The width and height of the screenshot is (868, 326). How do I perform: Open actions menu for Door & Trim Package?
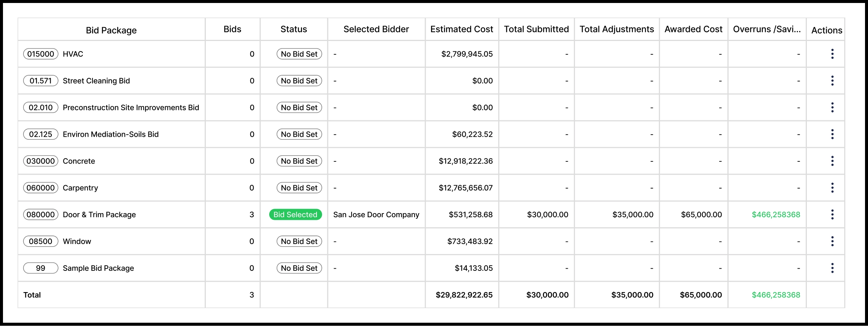point(832,215)
